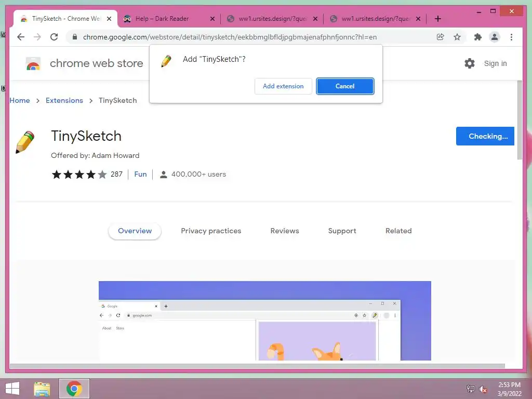The image size is (532, 399).
Task: Click the browser back arrow
Action: (21, 37)
